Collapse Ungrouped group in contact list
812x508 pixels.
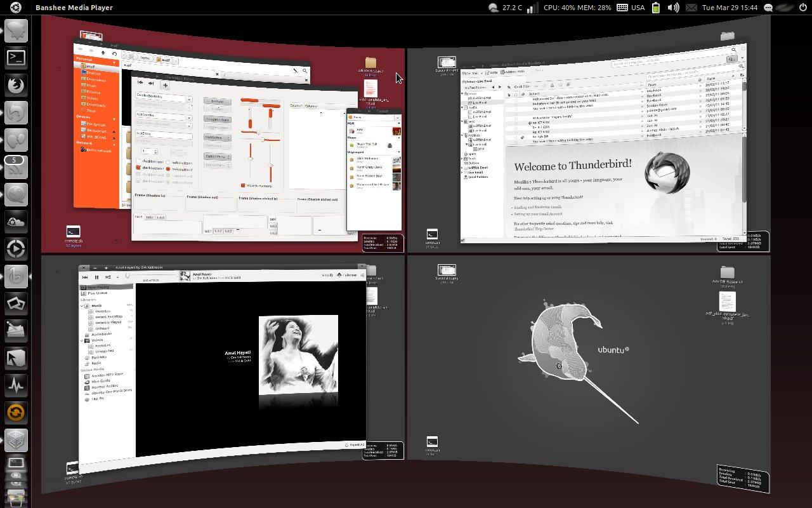(398, 152)
